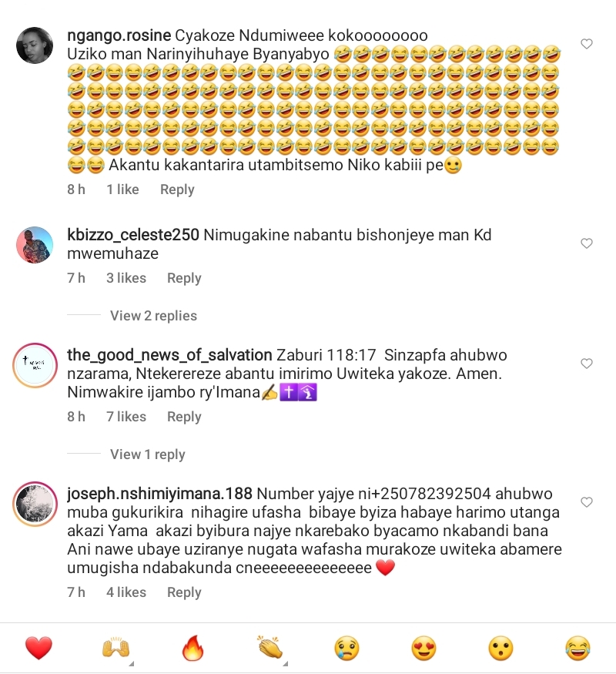View 7 likes on salvation comment
Image resolution: width=616 pixels, height=674 pixels.
point(126,417)
